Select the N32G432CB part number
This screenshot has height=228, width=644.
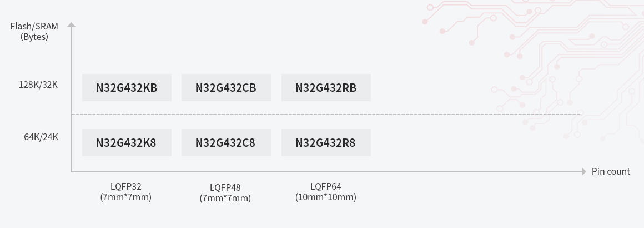(226, 88)
